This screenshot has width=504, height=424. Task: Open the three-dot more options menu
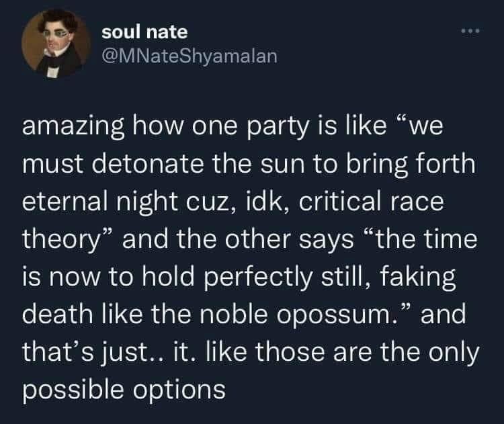coord(469,32)
